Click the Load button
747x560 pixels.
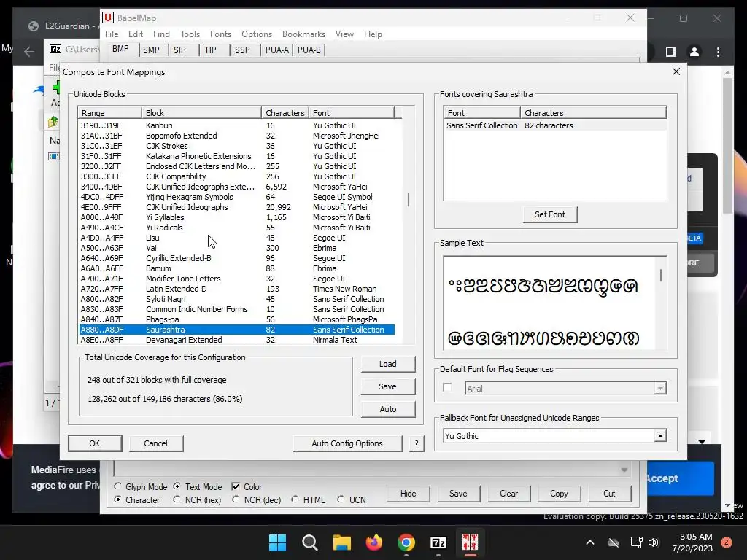388,364
